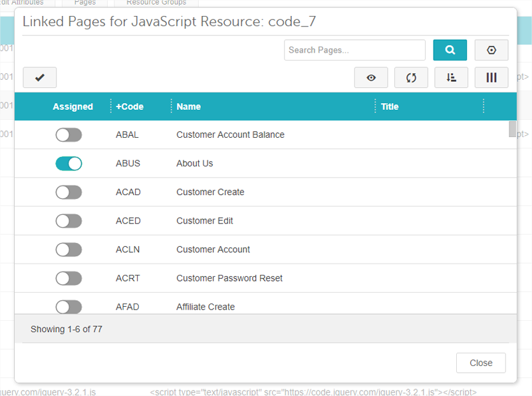532x396 pixels.
Task: Turn off assigned switch for ABUS
Action: [x=69, y=163]
